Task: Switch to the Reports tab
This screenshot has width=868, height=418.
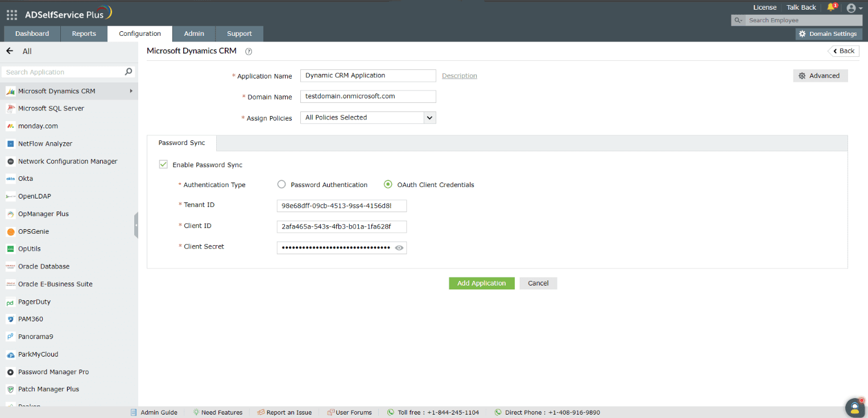Action: (84, 34)
